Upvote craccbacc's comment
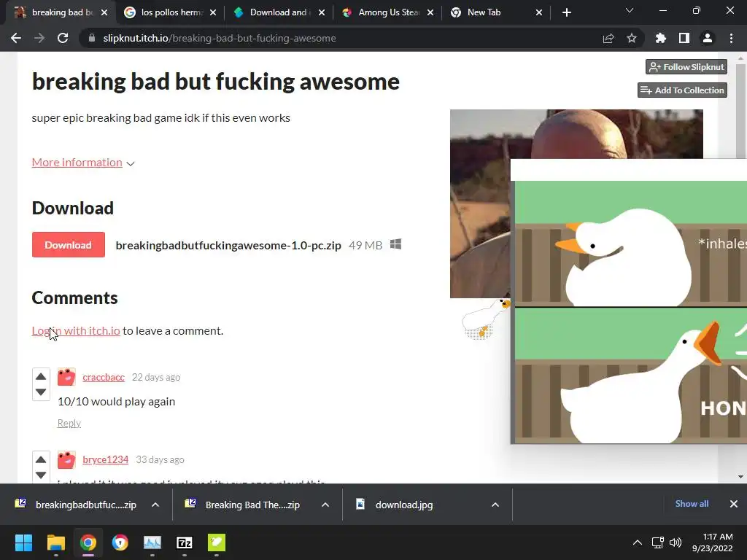Screen dimensions: 747x560 coord(41,376)
